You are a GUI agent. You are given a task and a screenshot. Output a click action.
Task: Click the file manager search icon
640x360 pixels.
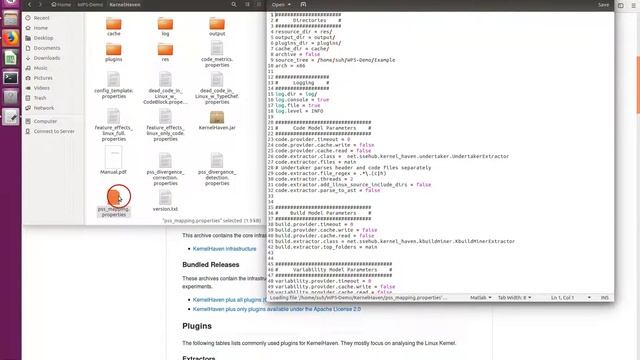point(234,4)
